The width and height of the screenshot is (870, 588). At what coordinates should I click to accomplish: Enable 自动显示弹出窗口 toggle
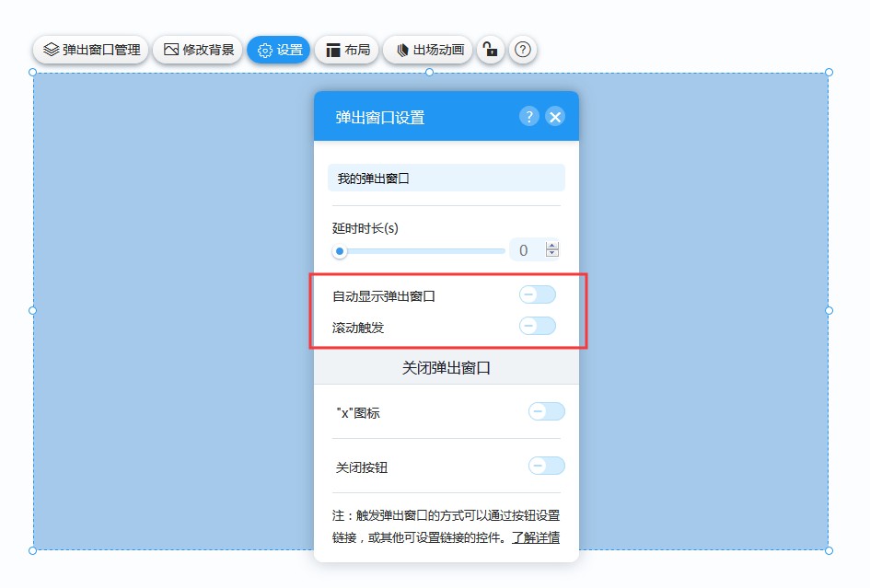coord(537,294)
